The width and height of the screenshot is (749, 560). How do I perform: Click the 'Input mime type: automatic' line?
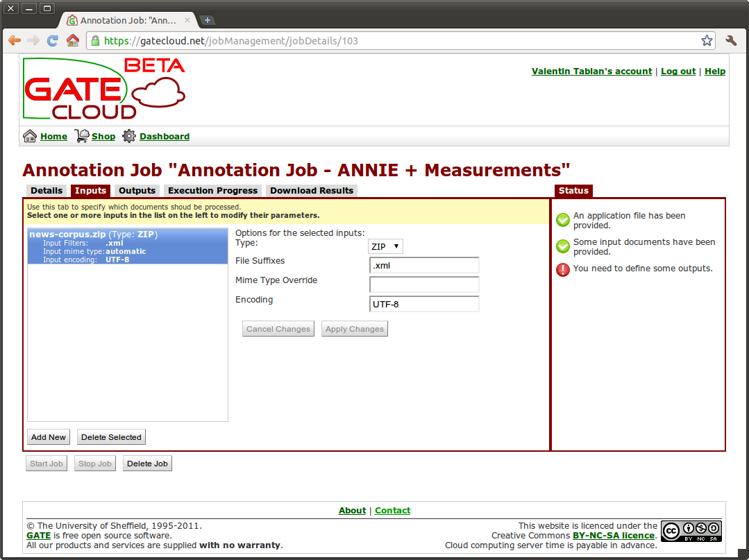(94, 251)
